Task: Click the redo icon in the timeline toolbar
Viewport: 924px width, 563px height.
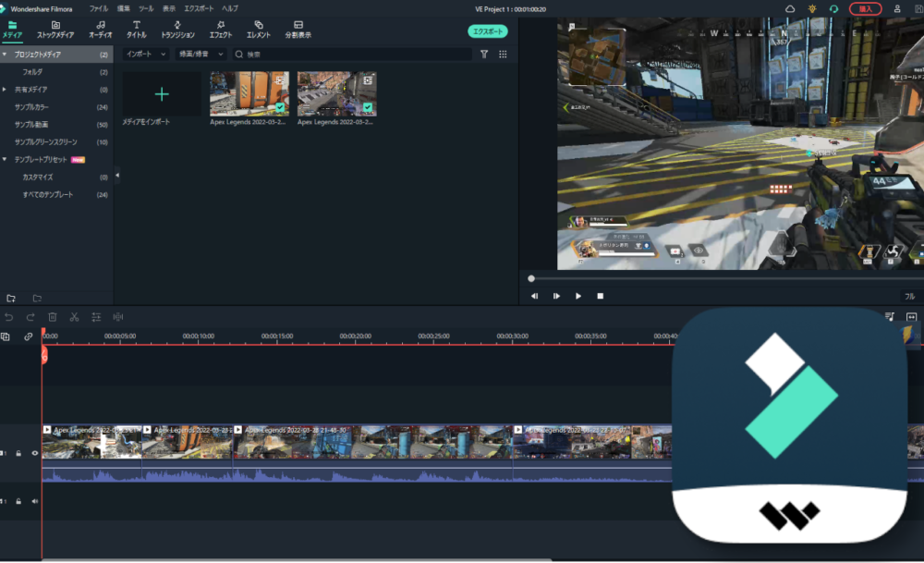Action: pyautogui.click(x=30, y=317)
